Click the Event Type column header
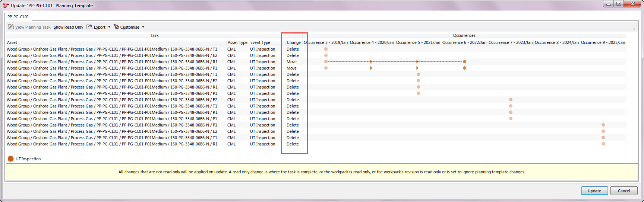Image resolution: width=644 pixels, height=202 pixels. click(x=260, y=42)
